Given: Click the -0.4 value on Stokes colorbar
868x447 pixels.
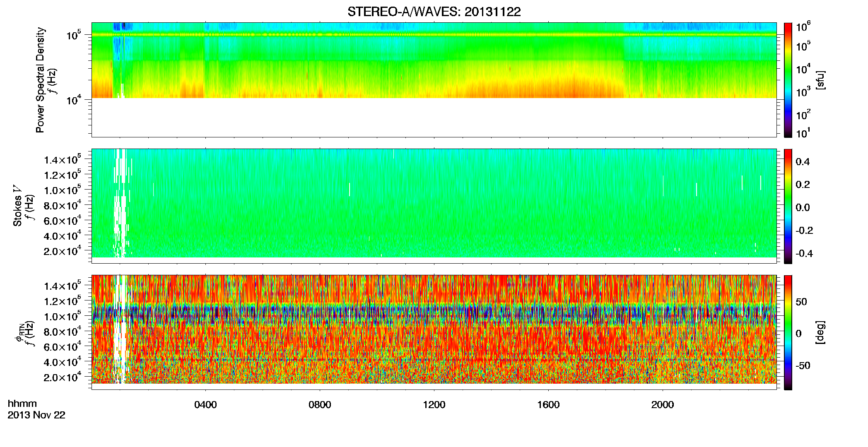Looking at the screenshot, I should 804,253.
